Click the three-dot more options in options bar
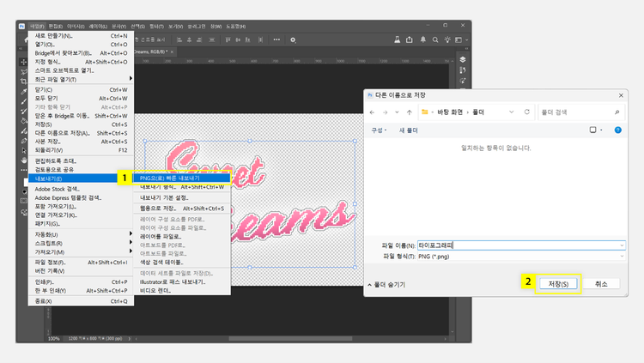This screenshot has height=363, width=644. (276, 39)
